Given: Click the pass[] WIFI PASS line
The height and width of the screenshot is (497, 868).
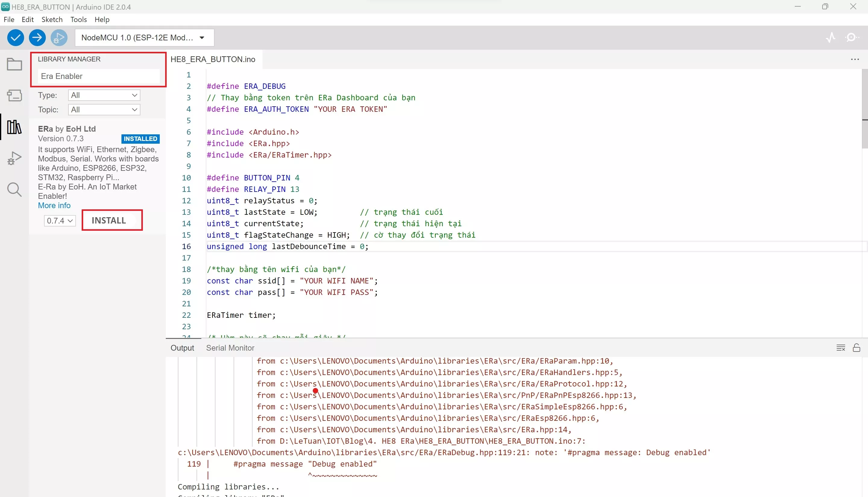Looking at the screenshot, I should coord(292,292).
